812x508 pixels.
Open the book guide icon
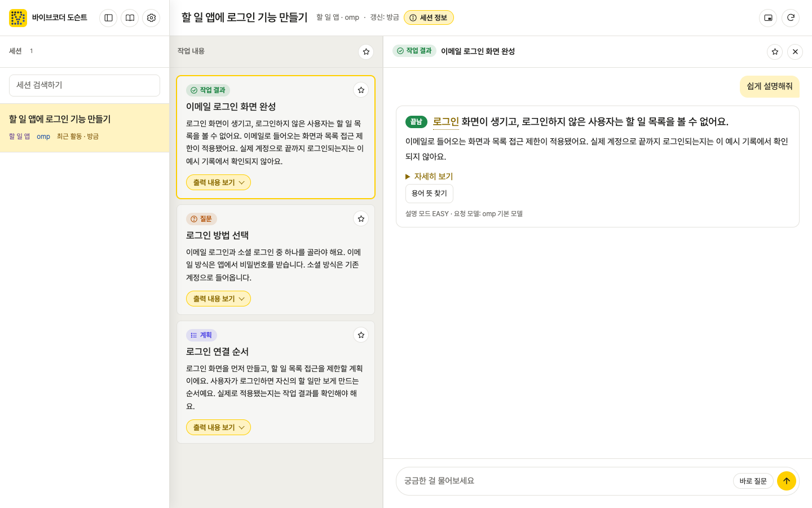coord(130,18)
